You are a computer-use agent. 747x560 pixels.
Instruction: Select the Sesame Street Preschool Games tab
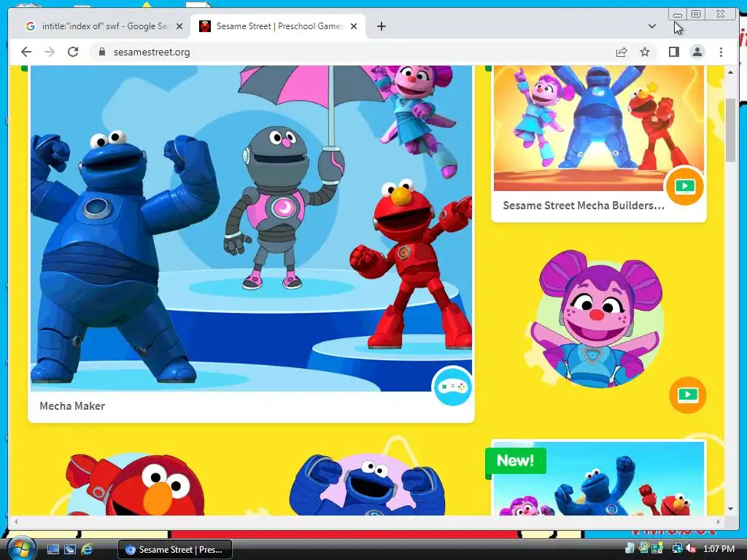(x=279, y=26)
